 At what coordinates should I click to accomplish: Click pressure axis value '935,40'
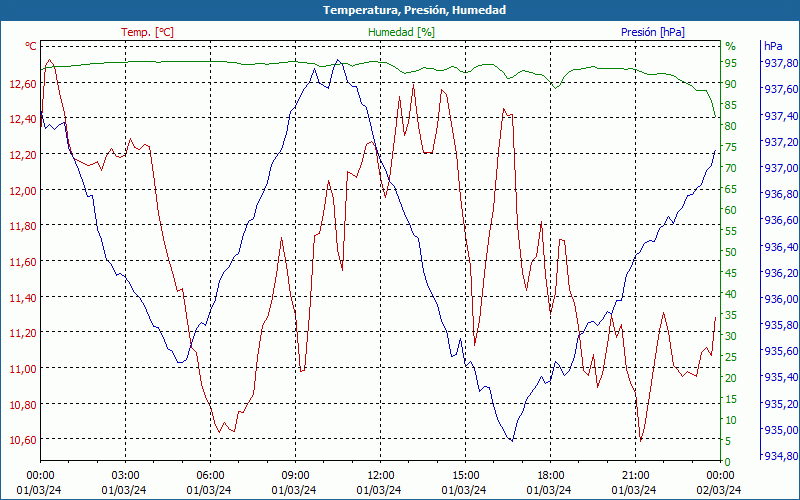[x=780, y=377]
